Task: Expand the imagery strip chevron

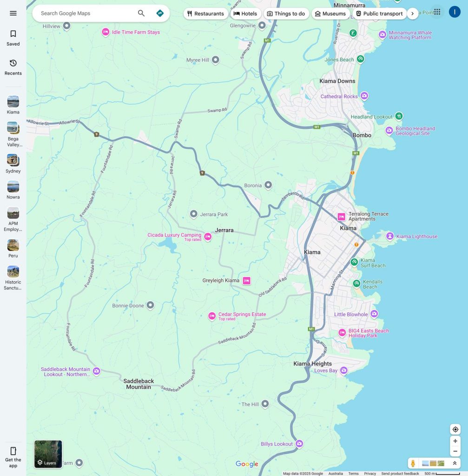Action: (455, 463)
